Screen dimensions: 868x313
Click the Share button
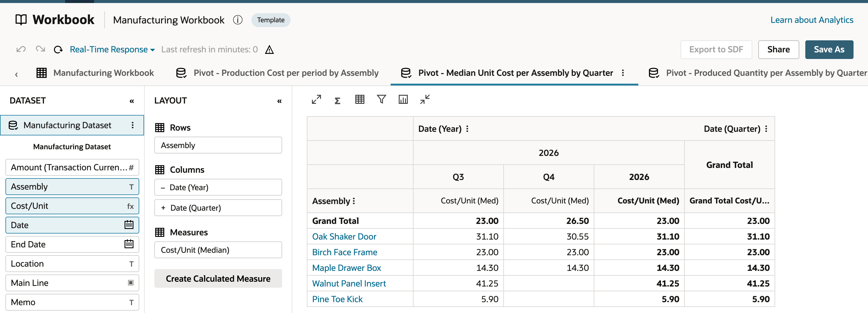pyautogui.click(x=778, y=49)
